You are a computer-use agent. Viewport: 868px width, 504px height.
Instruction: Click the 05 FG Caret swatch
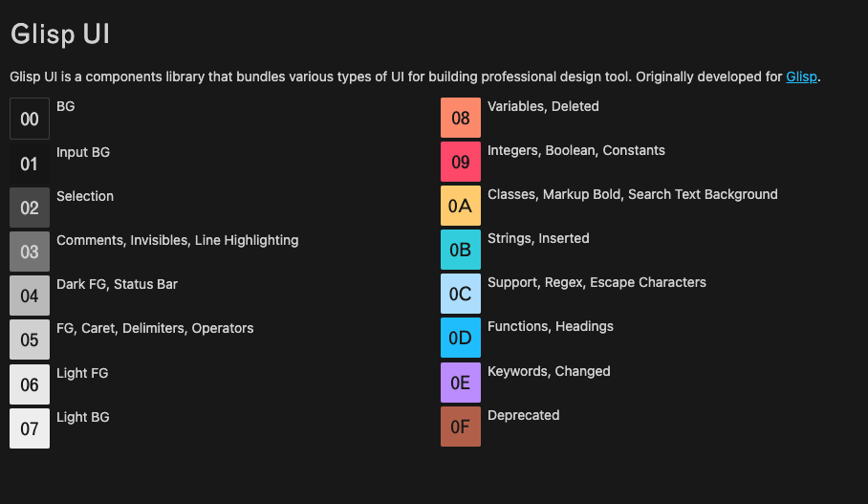(30, 340)
